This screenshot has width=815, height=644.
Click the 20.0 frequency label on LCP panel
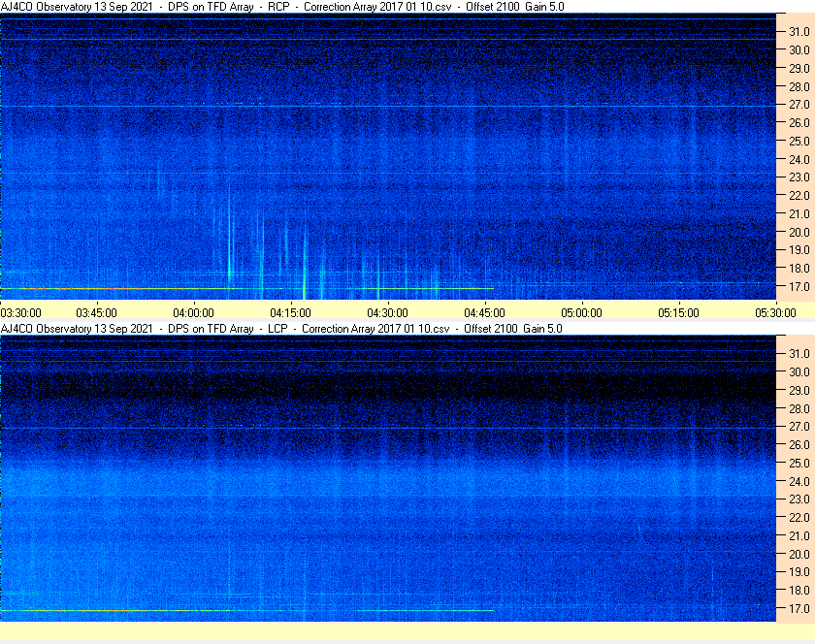(799, 554)
